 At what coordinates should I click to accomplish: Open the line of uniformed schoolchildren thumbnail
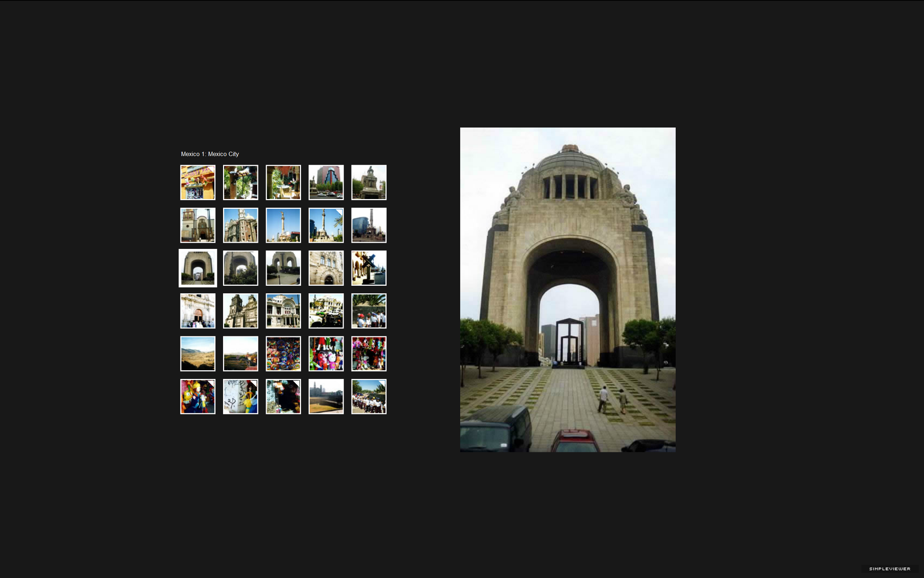[x=369, y=396]
